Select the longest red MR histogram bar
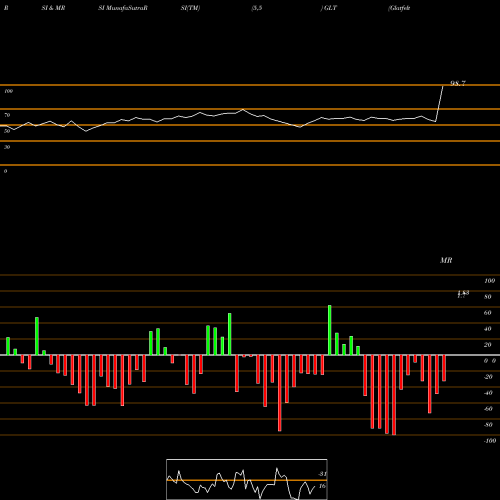The height and width of the screenshot is (500, 500). (394, 395)
